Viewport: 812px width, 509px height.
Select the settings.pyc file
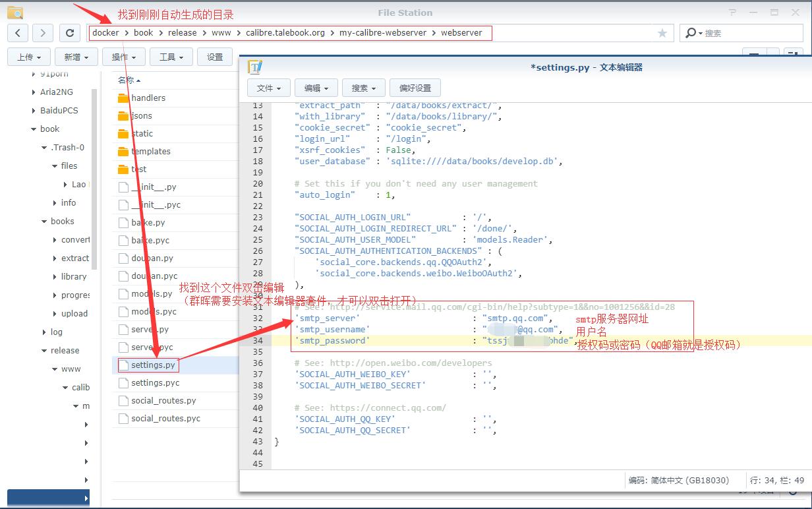click(x=155, y=382)
